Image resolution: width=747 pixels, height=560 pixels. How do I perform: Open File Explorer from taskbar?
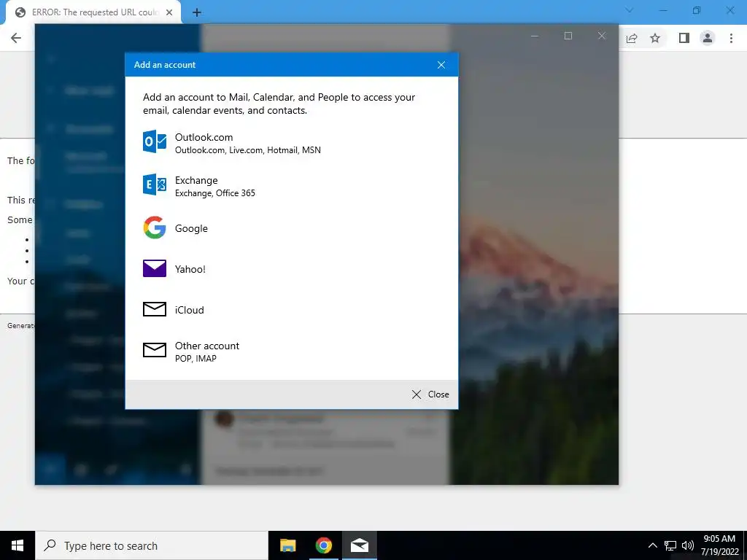[x=287, y=545]
